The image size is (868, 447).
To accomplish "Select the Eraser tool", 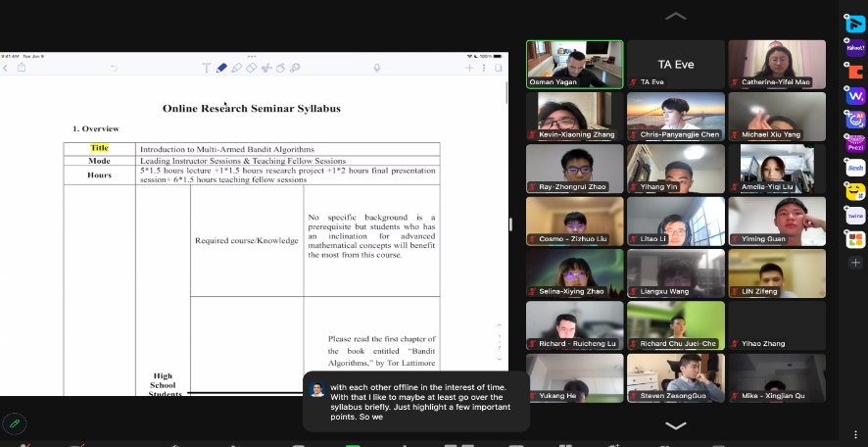I will click(251, 68).
